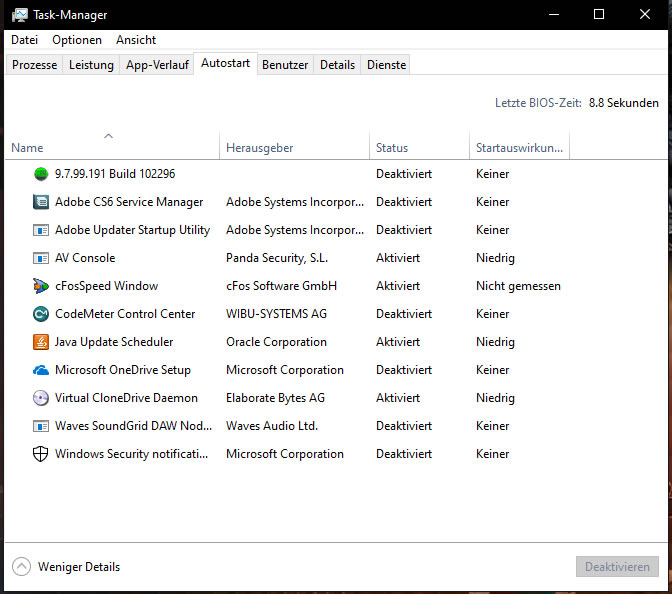Click the Virtual CloneDrive disc icon

[41, 398]
